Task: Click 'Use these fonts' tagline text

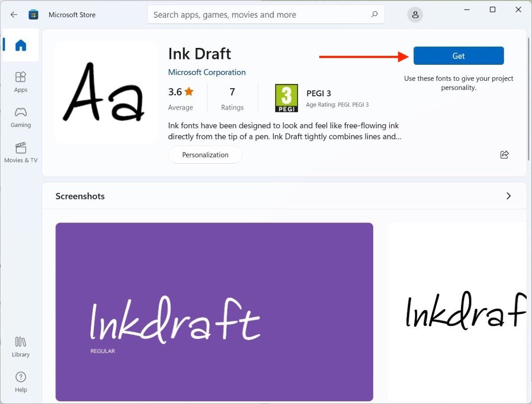Action: pos(458,83)
